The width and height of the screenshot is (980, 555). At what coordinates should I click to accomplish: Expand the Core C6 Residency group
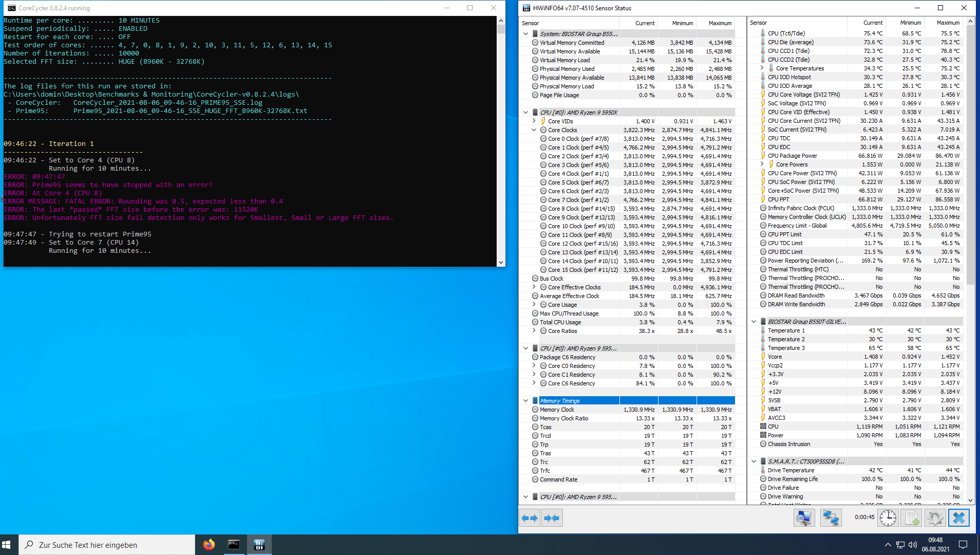pyautogui.click(x=534, y=383)
